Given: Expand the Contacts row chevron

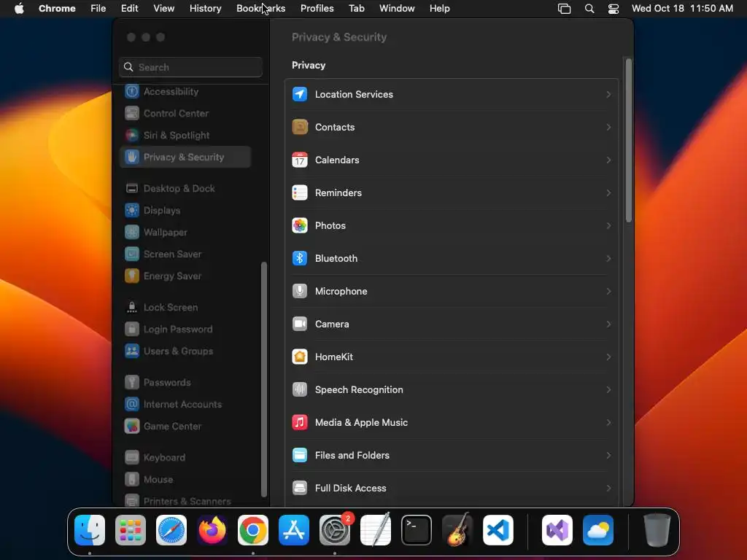Looking at the screenshot, I should (608, 127).
